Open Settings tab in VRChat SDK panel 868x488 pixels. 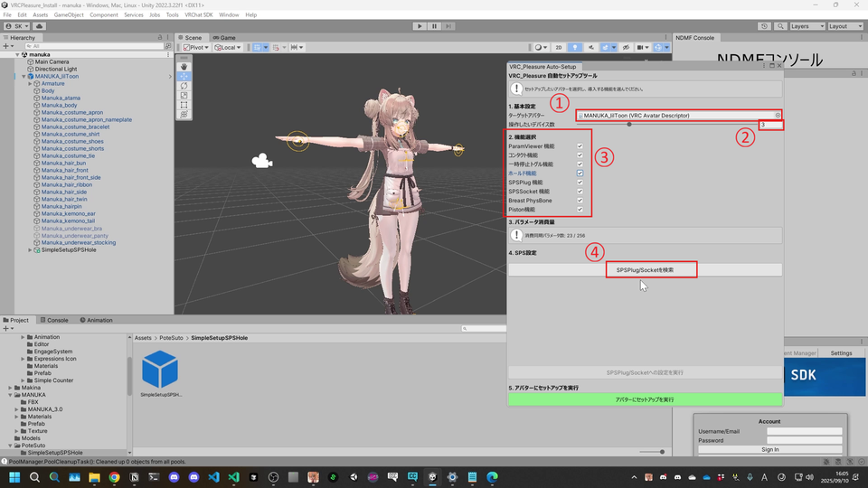pos(841,353)
